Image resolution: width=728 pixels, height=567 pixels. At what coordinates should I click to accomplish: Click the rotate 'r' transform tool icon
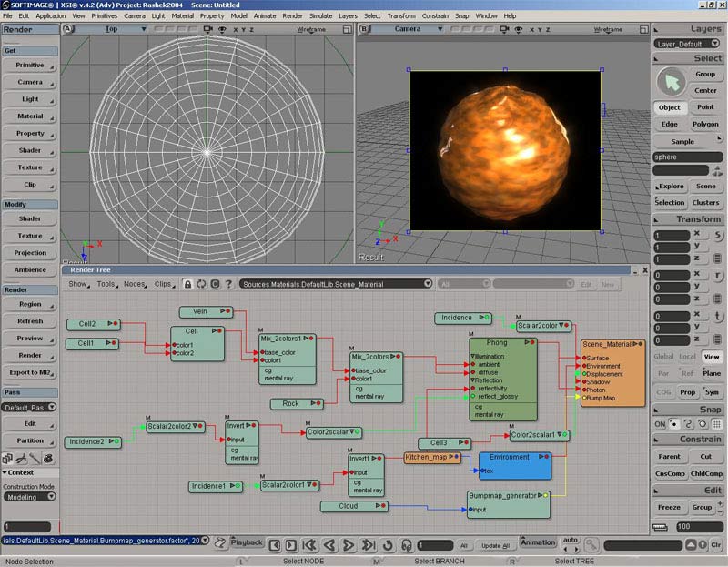(x=718, y=276)
